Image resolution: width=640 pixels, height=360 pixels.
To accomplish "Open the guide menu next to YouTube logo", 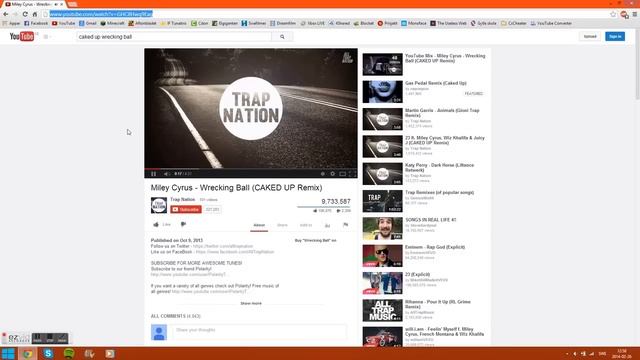I will (x=46, y=37).
